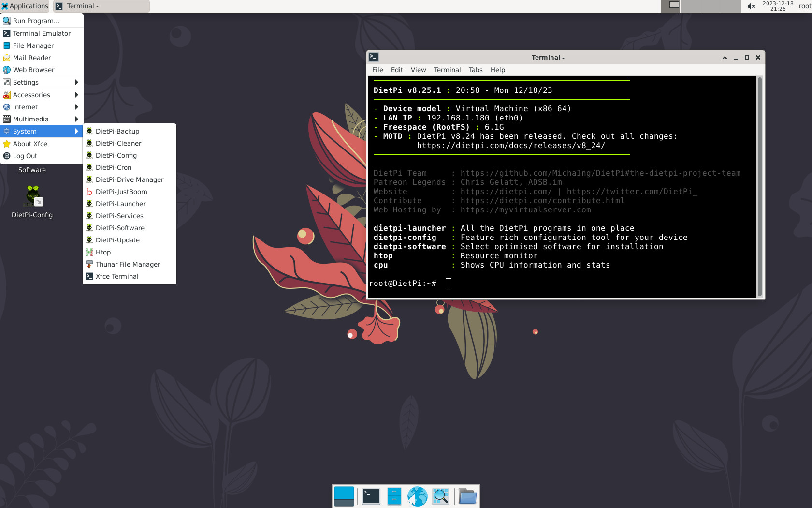
Task: Open the Terminal menu in menubar
Action: tap(447, 70)
